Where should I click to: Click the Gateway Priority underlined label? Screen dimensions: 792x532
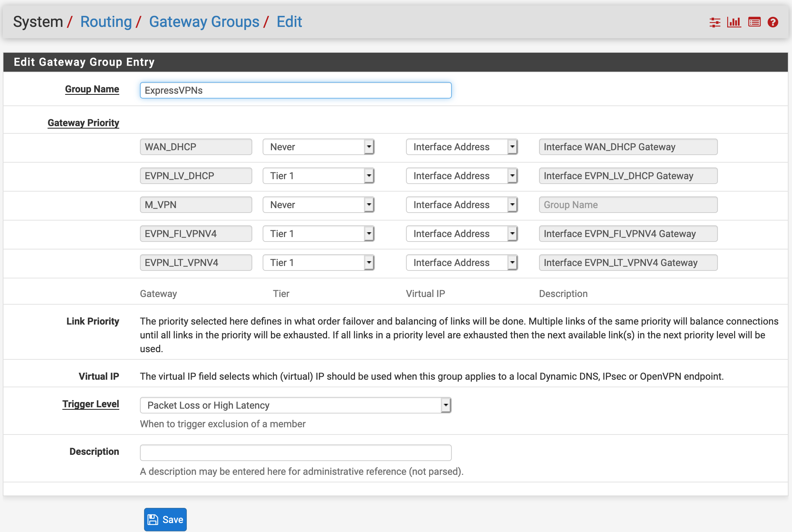pyautogui.click(x=83, y=123)
